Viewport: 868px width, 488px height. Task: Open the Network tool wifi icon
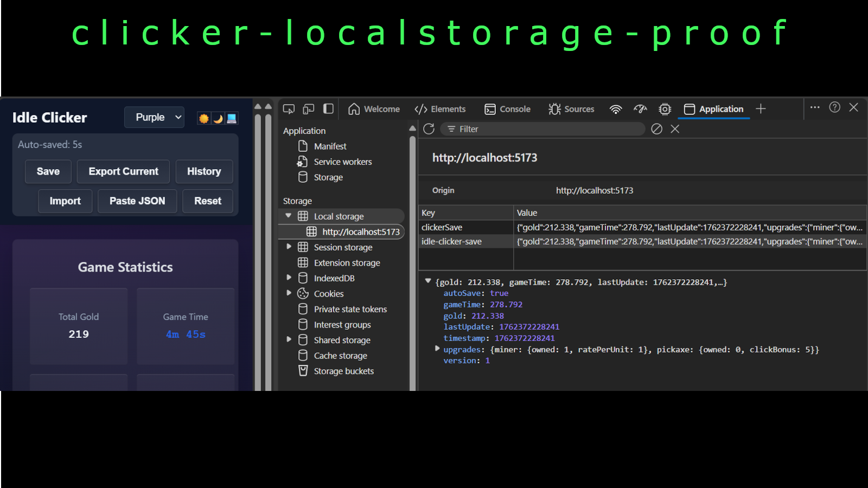tap(615, 109)
